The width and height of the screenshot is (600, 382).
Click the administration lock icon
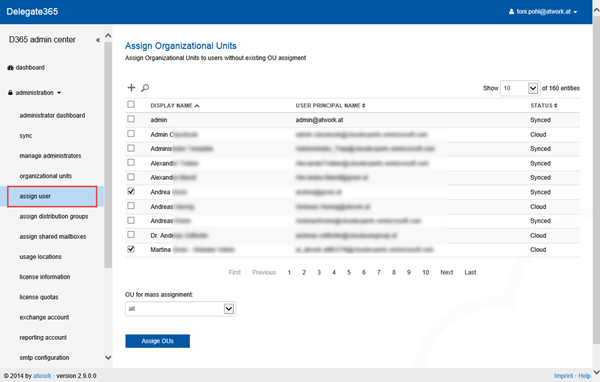pyautogui.click(x=10, y=93)
